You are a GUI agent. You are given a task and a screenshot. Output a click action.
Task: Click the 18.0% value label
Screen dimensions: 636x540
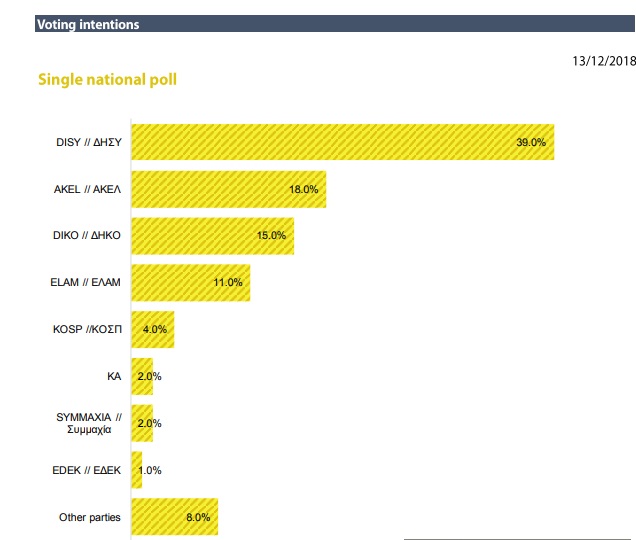(x=304, y=189)
